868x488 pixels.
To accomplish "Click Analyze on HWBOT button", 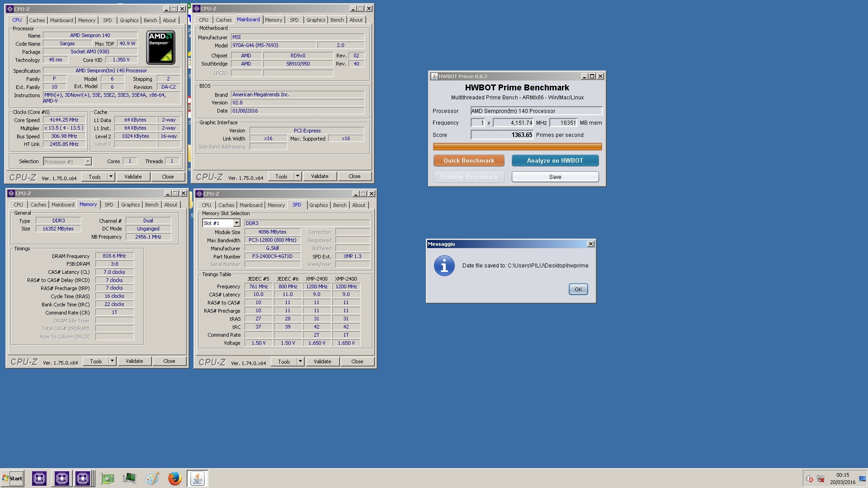I will pos(555,160).
